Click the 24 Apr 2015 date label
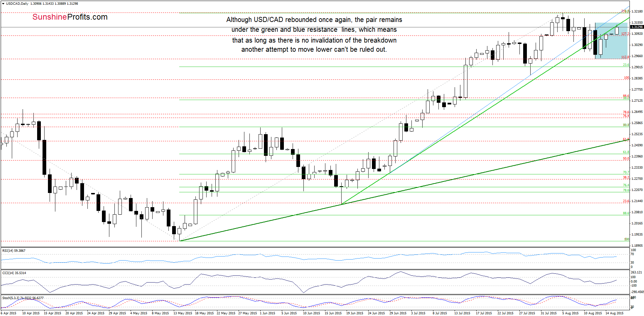 click(x=96, y=313)
